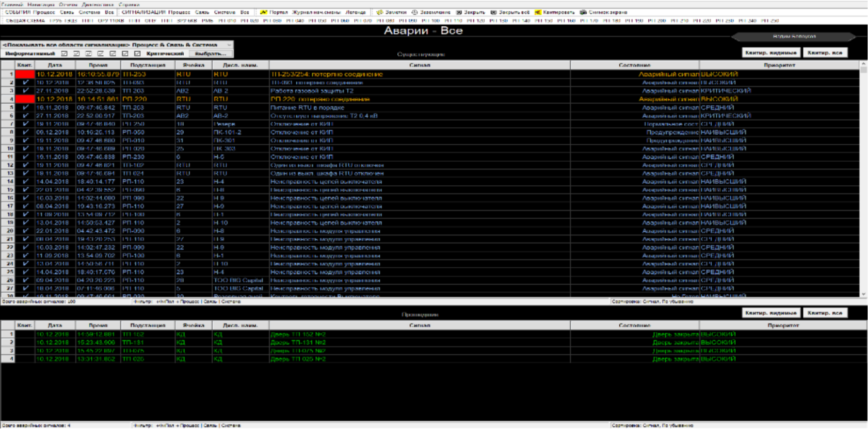Click the Выбрать... button
Screen dimensions: 868x429
(211, 54)
